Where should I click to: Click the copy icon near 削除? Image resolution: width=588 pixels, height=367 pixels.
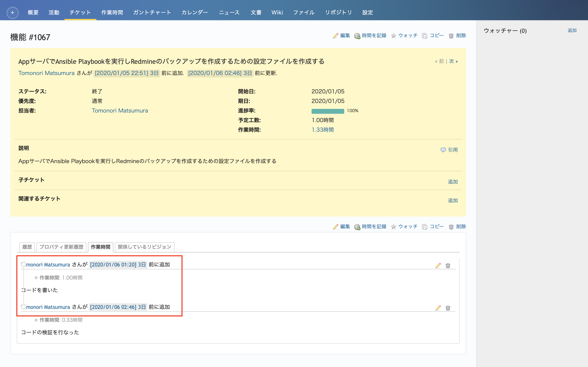[x=425, y=35]
